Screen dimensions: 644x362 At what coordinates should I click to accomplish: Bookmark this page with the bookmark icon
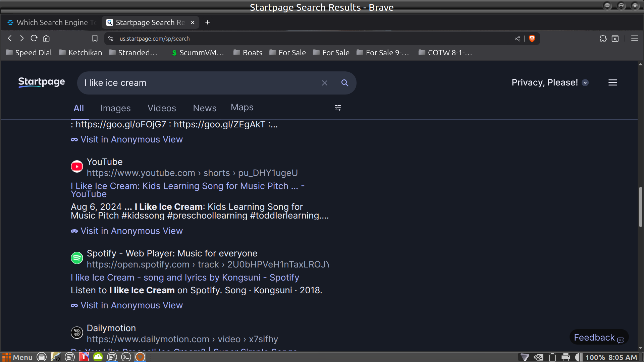(95, 39)
